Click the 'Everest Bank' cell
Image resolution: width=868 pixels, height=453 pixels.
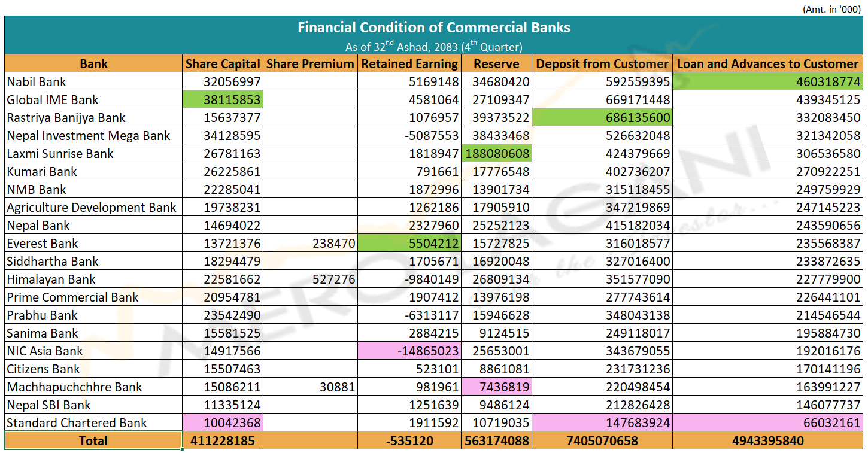[93, 244]
